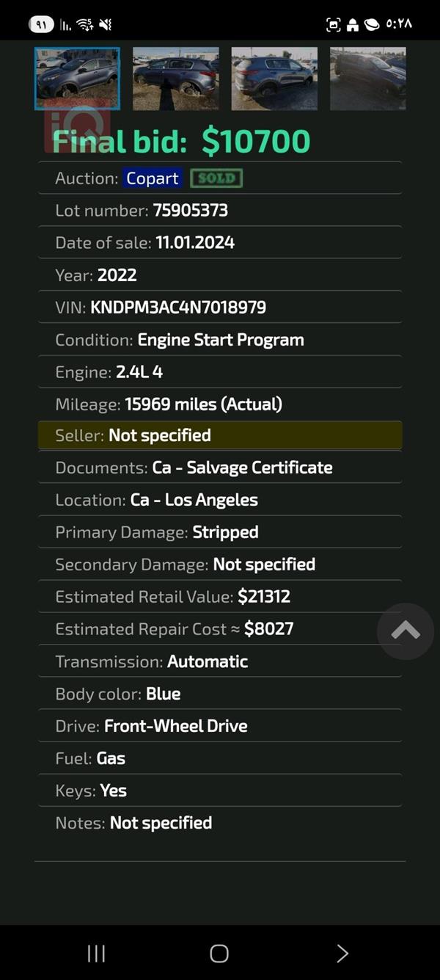
Task: Tap the highlighted Seller row
Action: click(x=219, y=435)
